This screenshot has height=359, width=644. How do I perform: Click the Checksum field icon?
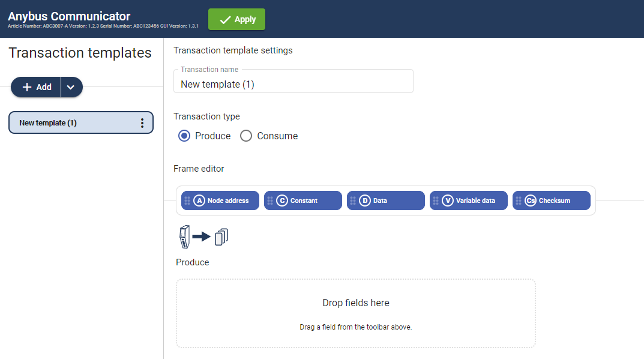(x=531, y=201)
